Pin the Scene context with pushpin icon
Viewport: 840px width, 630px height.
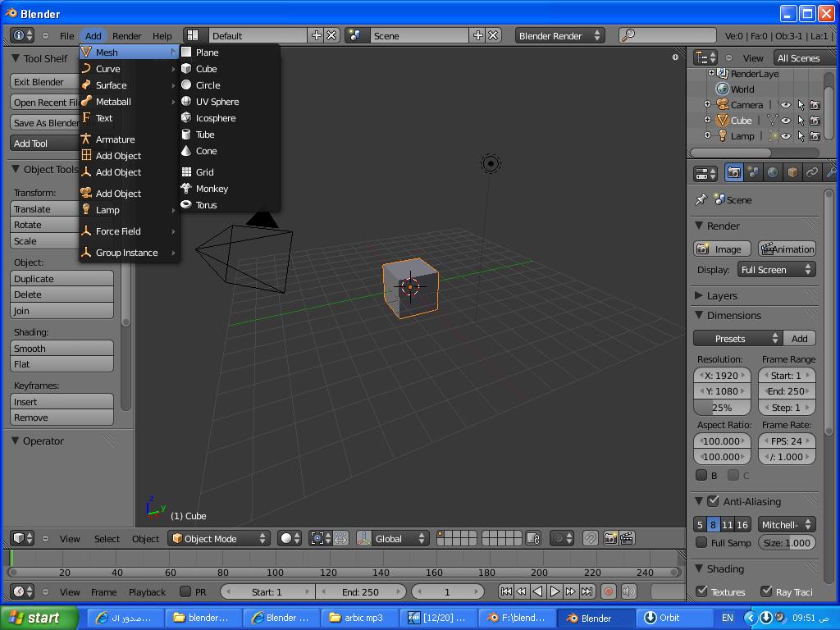(701, 200)
